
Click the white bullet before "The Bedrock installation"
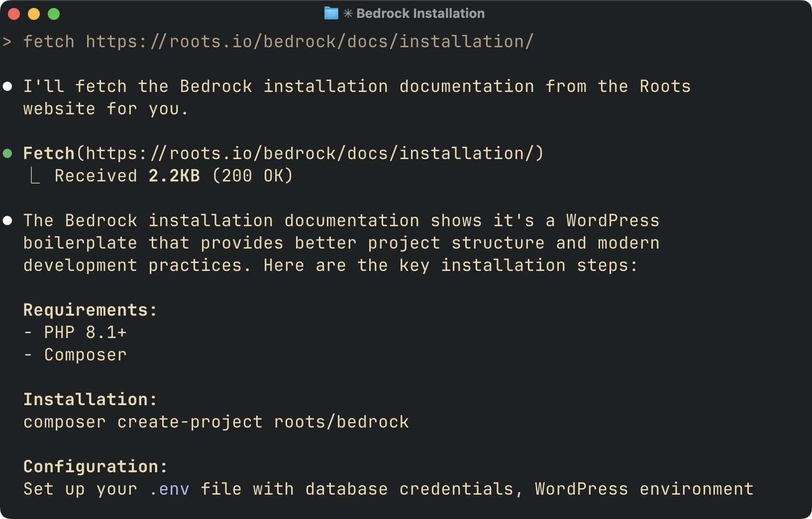[7, 221]
